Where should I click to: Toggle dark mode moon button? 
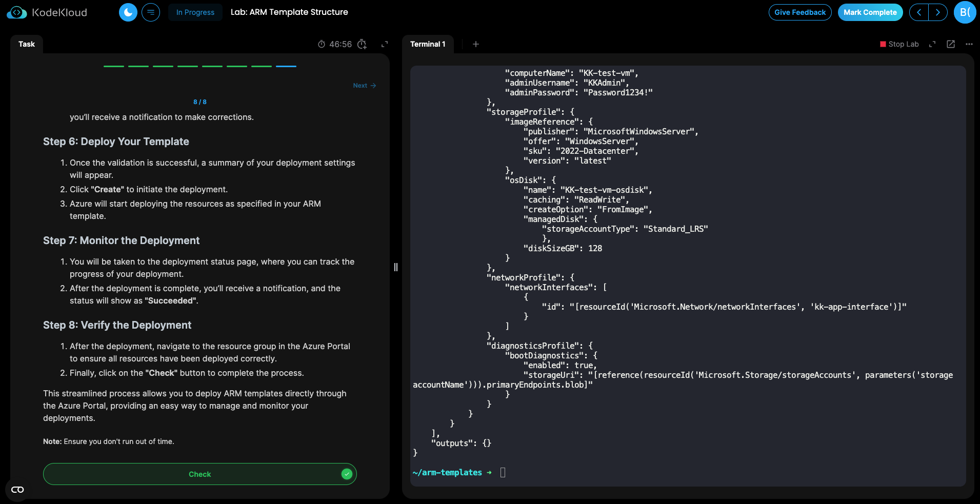click(x=128, y=12)
